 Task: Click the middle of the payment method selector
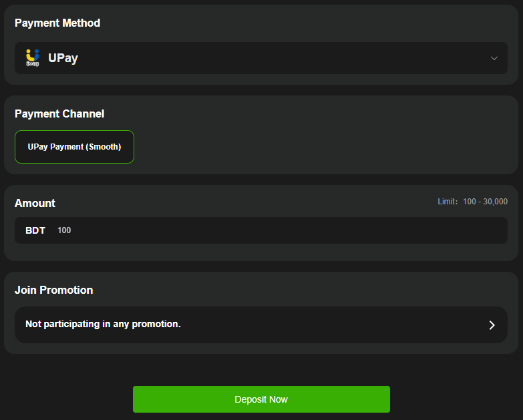click(261, 58)
